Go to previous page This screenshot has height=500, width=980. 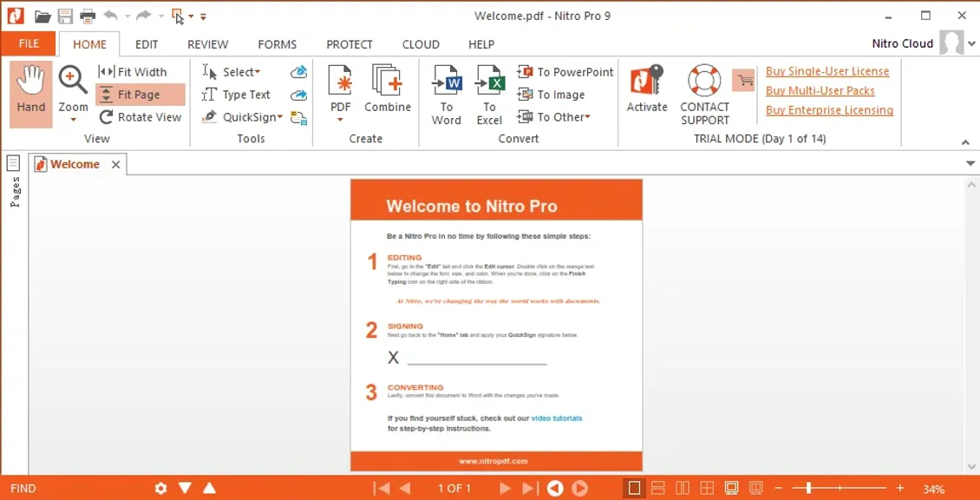(405, 488)
